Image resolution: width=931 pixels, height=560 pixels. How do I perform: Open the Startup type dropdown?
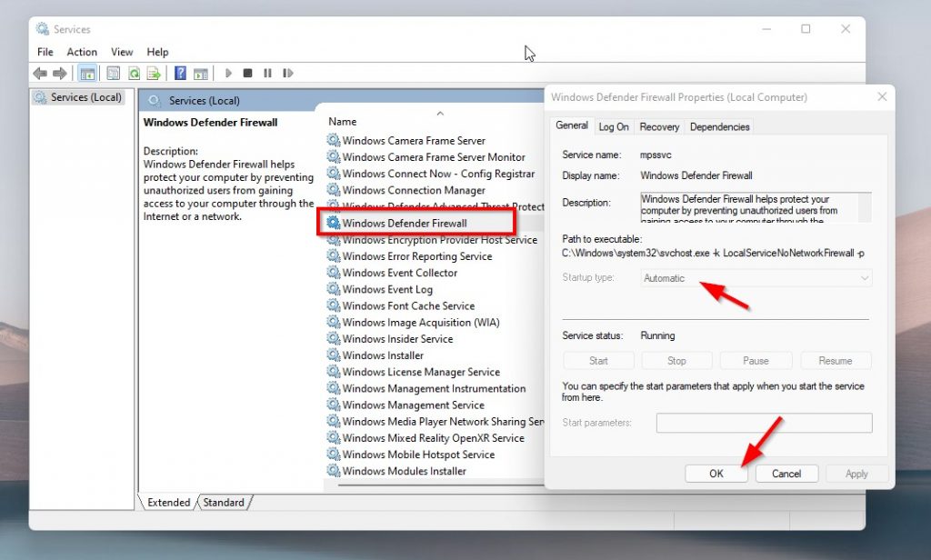pos(756,278)
